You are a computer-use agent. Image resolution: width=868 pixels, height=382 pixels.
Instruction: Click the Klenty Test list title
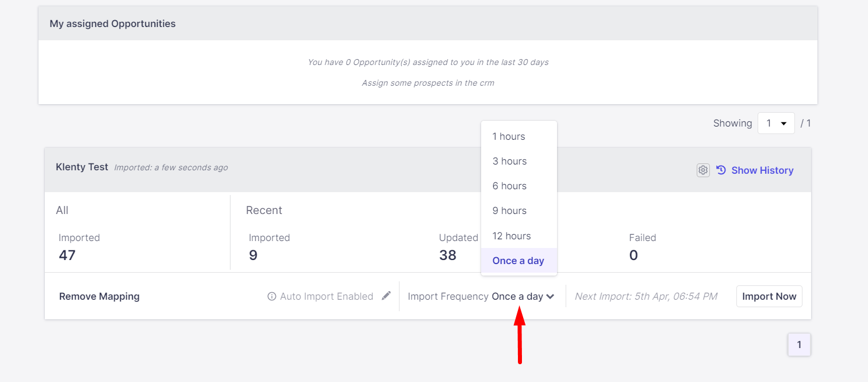pos(82,167)
